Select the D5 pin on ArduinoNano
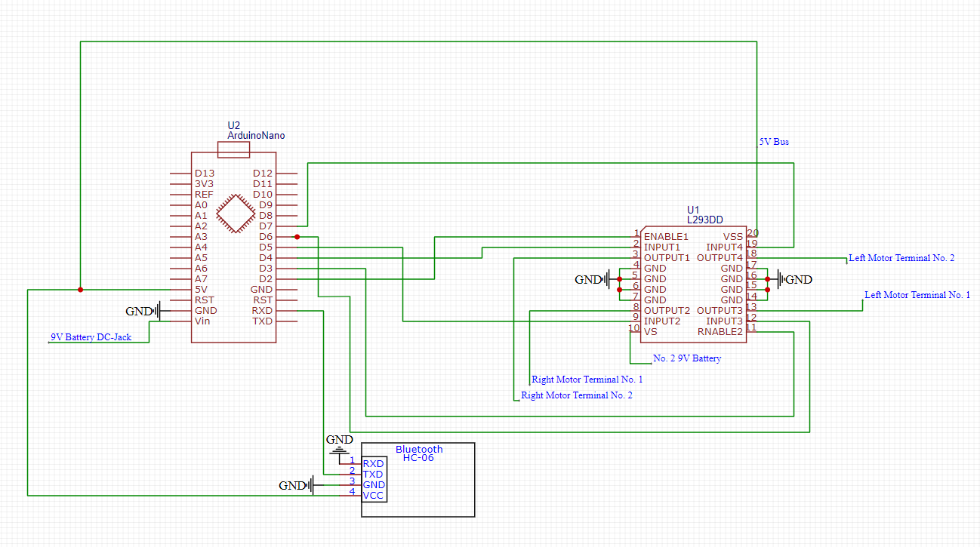The height and width of the screenshot is (547, 980). (x=266, y=247)
